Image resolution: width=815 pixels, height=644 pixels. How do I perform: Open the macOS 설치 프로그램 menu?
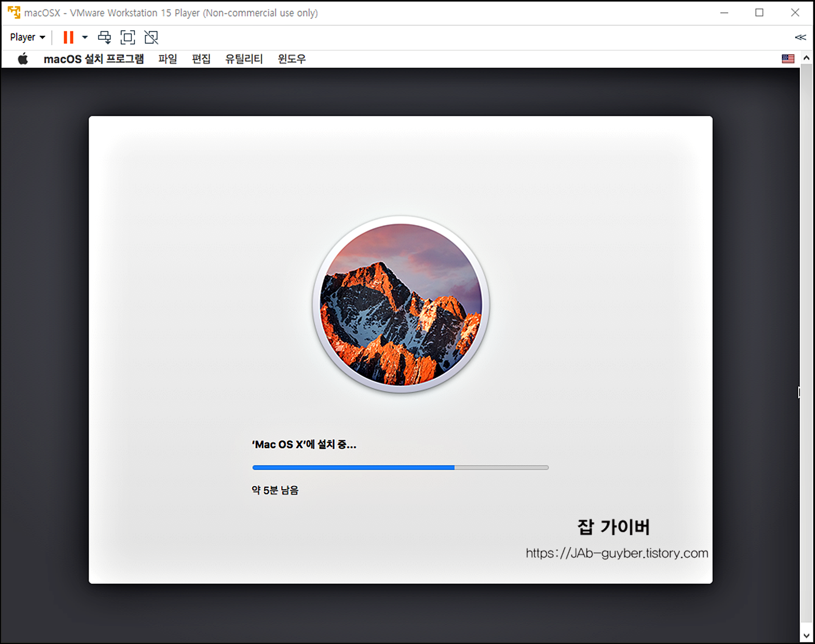pos(93,59)
